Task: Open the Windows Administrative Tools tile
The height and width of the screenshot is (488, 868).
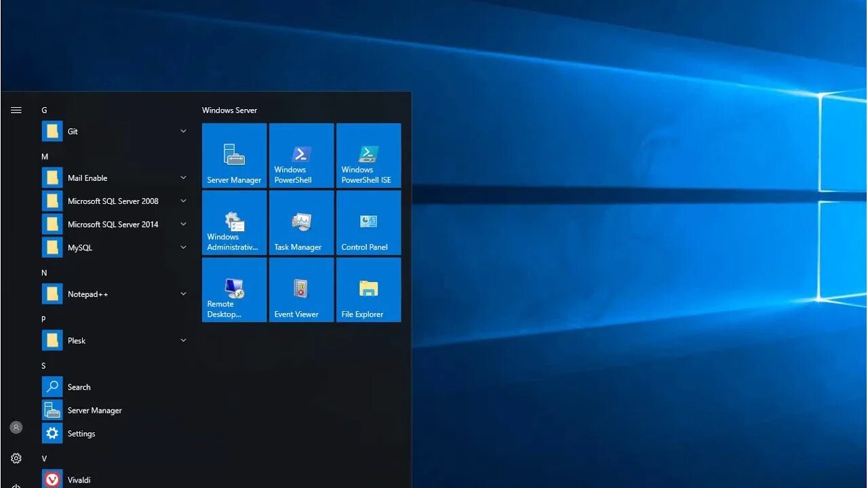Action: [234, 222]
